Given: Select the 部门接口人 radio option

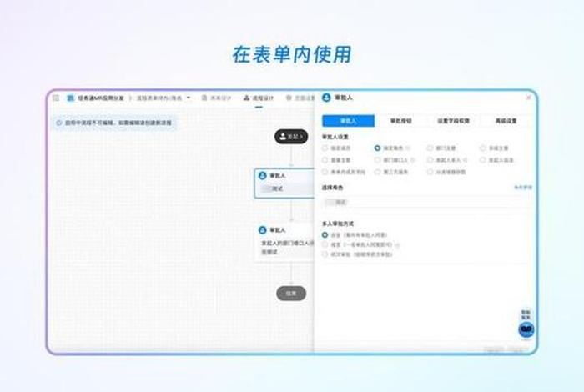Looking at the screenshot, I should click(377, 160).
